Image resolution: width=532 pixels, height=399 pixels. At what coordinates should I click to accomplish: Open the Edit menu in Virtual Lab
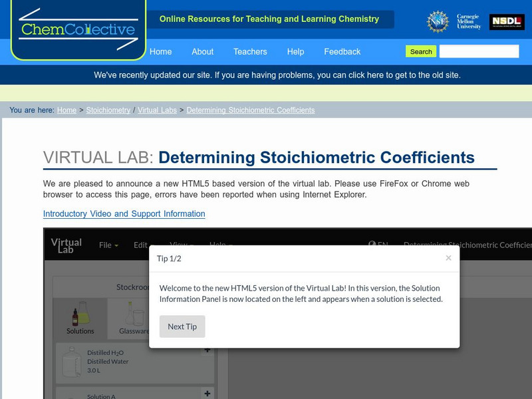[x=142, y=245]
